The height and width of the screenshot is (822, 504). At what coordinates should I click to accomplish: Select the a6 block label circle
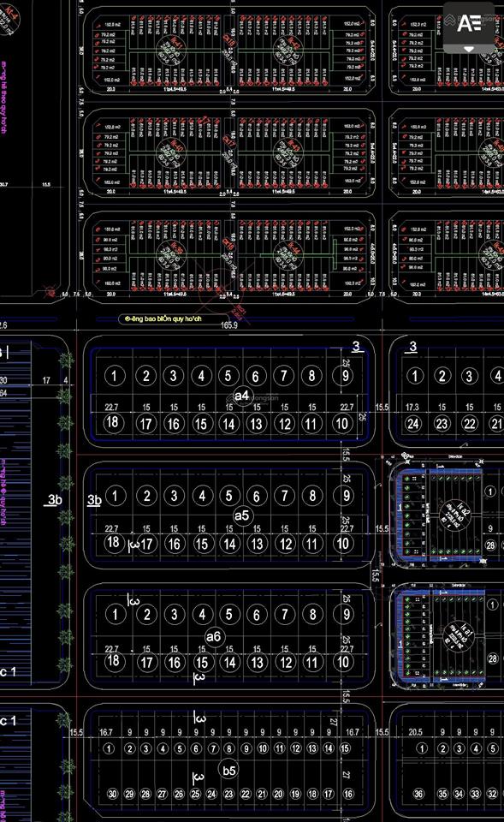(x=213, y=637)
